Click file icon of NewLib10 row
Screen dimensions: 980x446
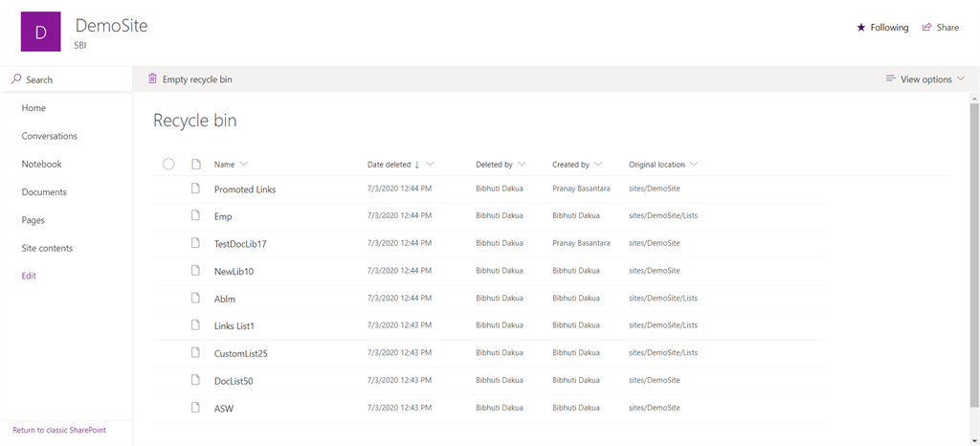click(195, 271)
